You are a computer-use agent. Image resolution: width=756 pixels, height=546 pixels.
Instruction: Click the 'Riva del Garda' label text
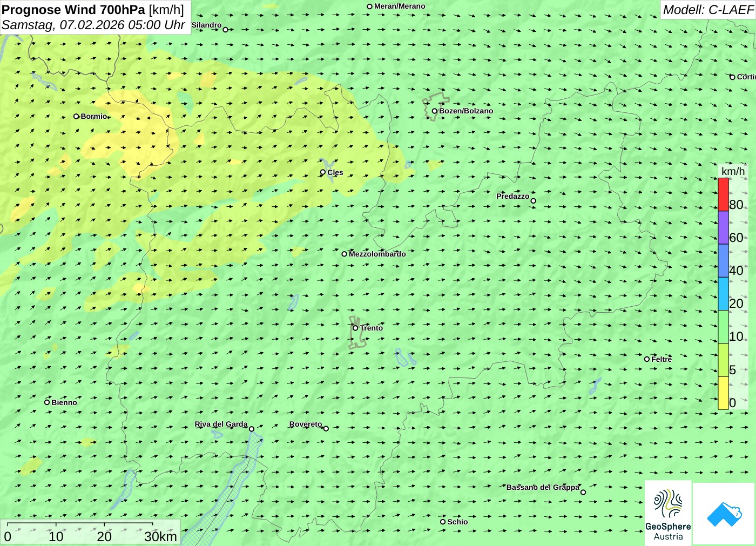point(221,424)
